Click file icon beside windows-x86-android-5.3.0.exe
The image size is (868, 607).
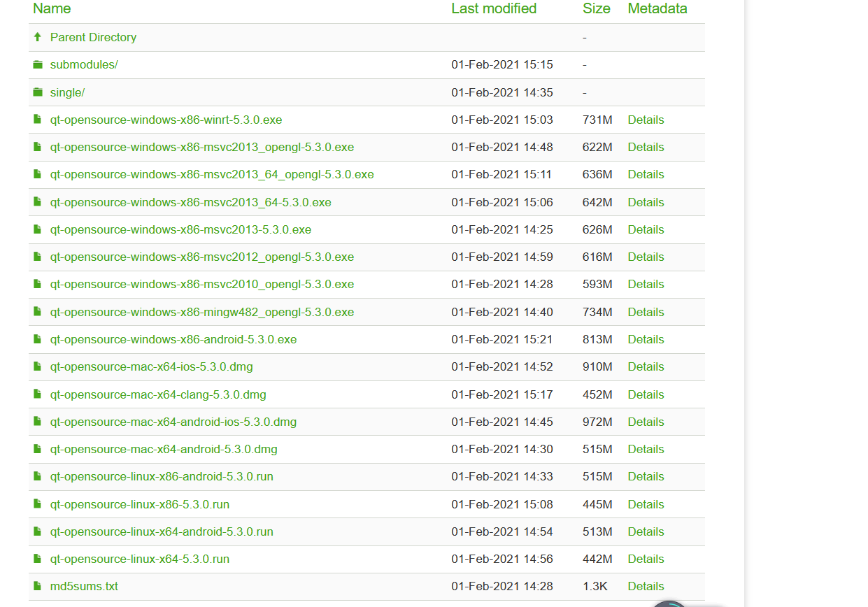[38, 339]
